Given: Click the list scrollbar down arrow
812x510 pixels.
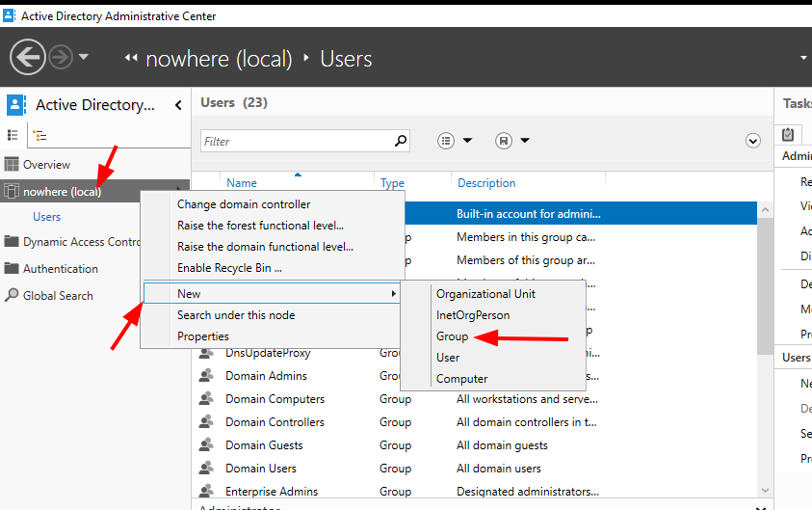Looking at the screenshot, I should [765, 490].
